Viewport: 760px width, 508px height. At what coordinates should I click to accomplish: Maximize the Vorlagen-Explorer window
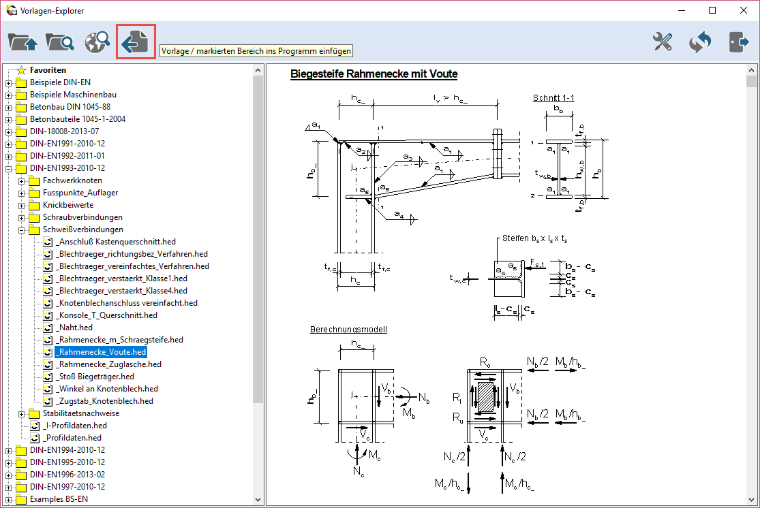712,10
